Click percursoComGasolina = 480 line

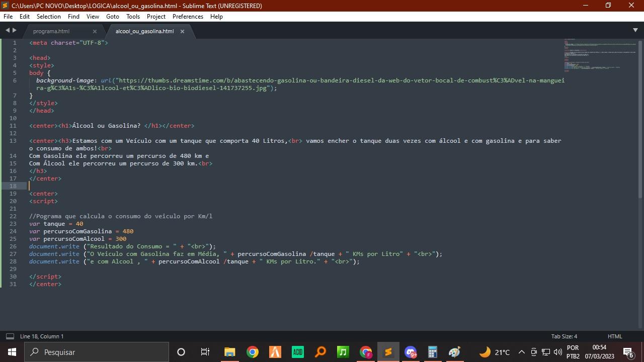point(82,231)
